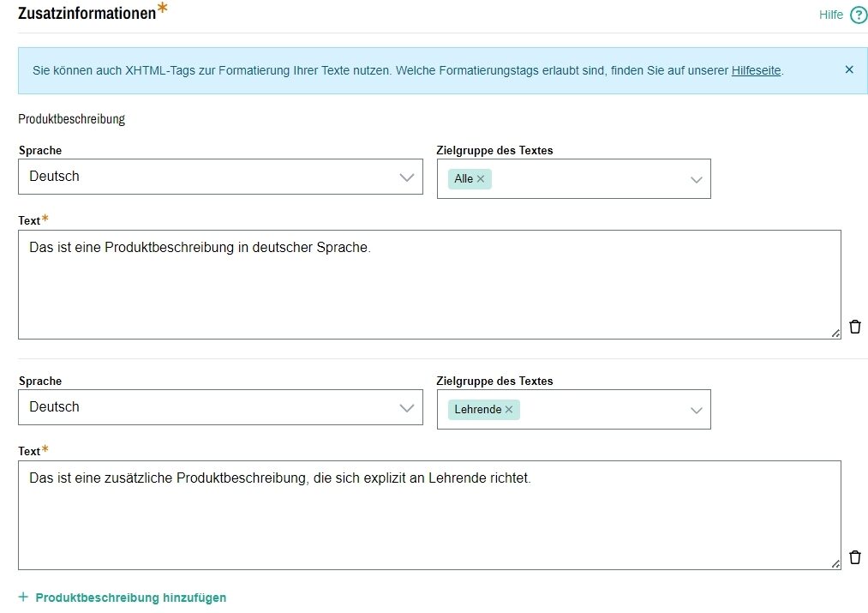Click Produktbeschreibung hinzufügen
The image size is (868, 613).
pos(130,598)
